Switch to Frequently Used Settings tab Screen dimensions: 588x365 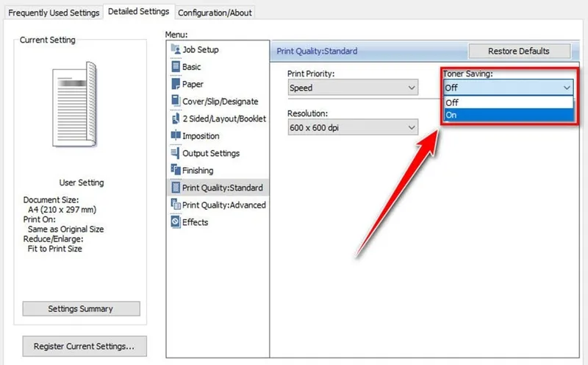tap(52, 13)
